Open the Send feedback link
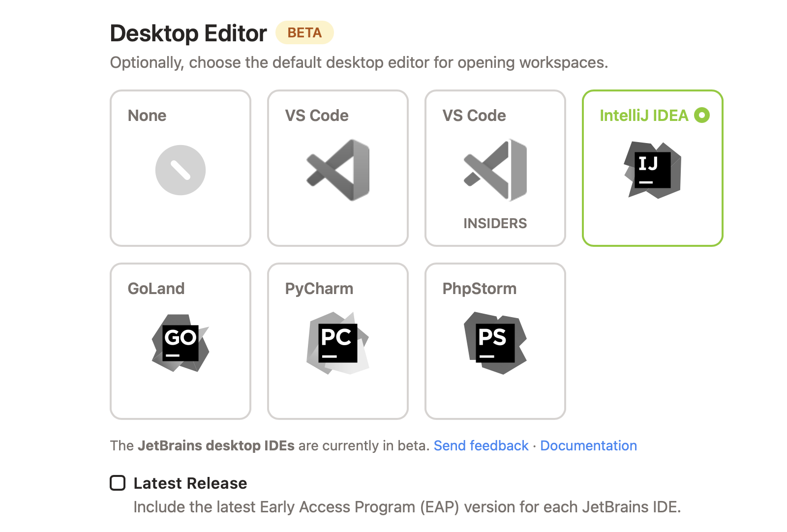The image size is (787, 532). pos(481,445)
